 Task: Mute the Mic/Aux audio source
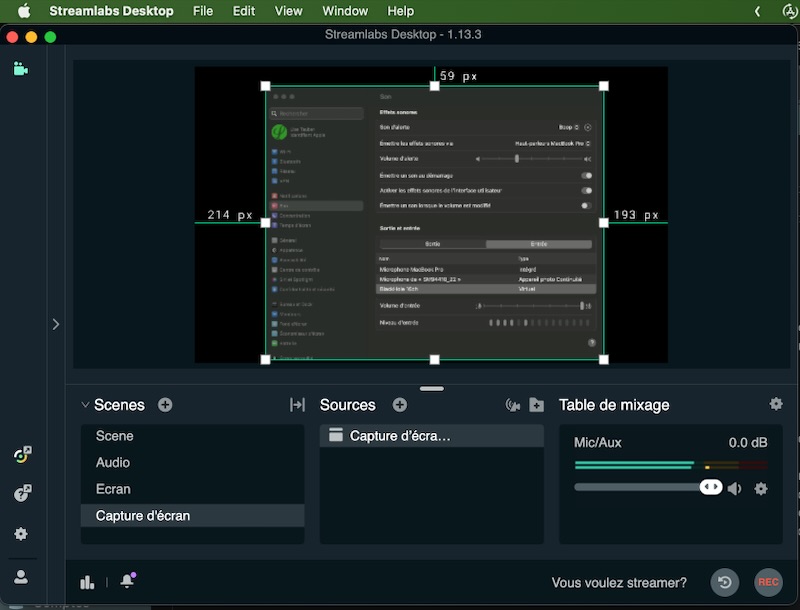pyautogui.click(x=735, y=488)
